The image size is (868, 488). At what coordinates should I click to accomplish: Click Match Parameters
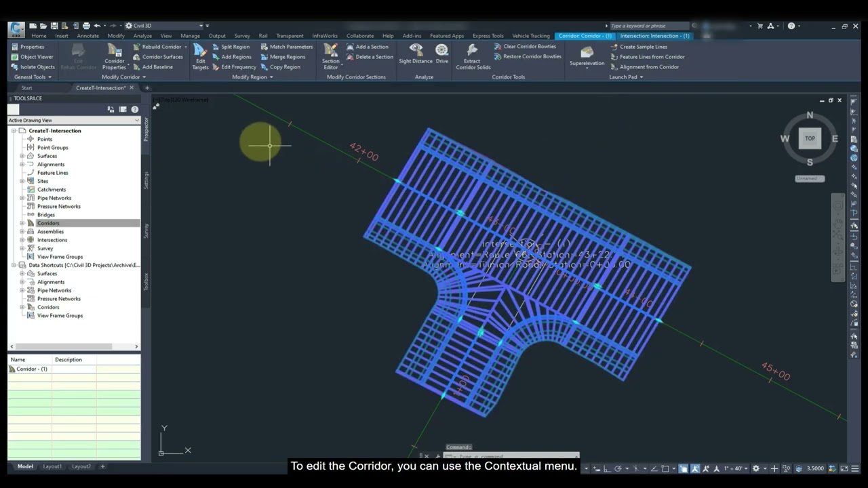click(x=286, y=47)
